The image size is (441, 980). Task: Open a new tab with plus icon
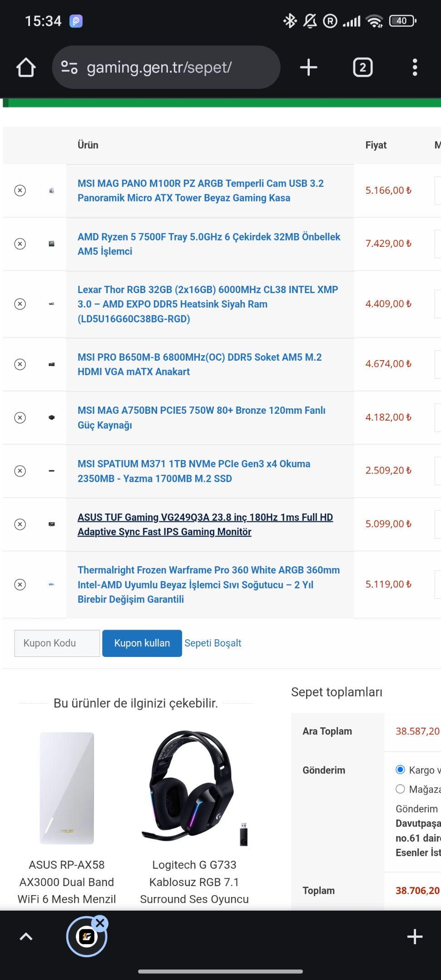point(308,68)
